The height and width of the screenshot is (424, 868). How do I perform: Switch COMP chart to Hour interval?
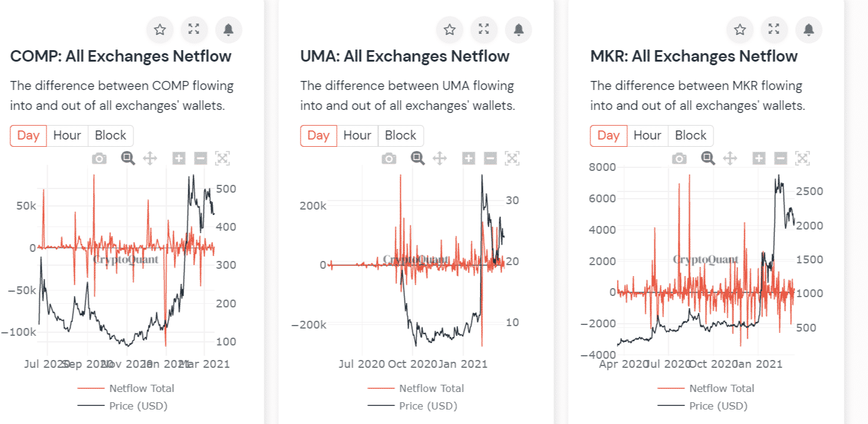pos(67,135)
